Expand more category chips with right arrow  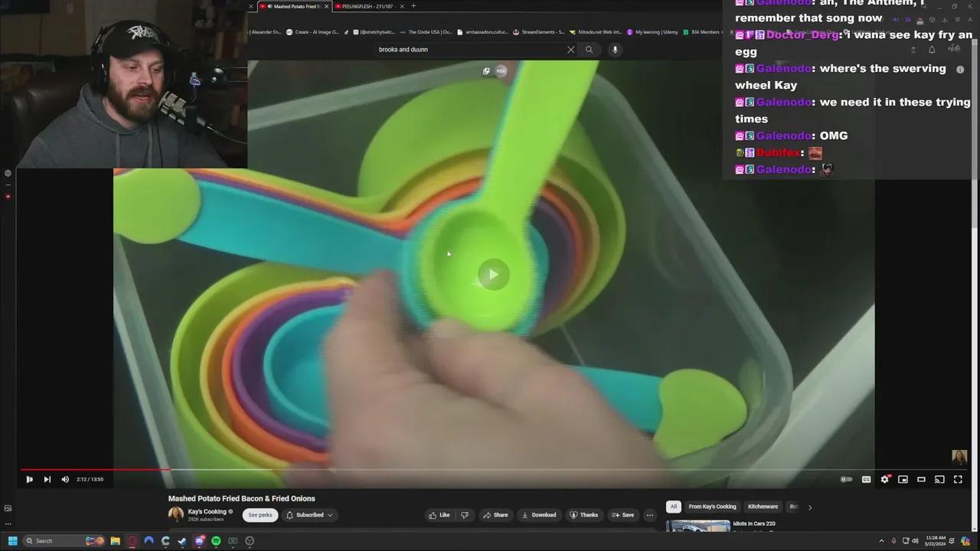point(809,507)
